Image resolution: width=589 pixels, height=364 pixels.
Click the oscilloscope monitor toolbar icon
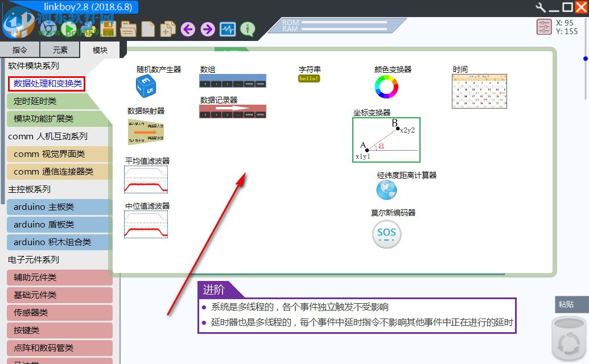pos(228,30)
